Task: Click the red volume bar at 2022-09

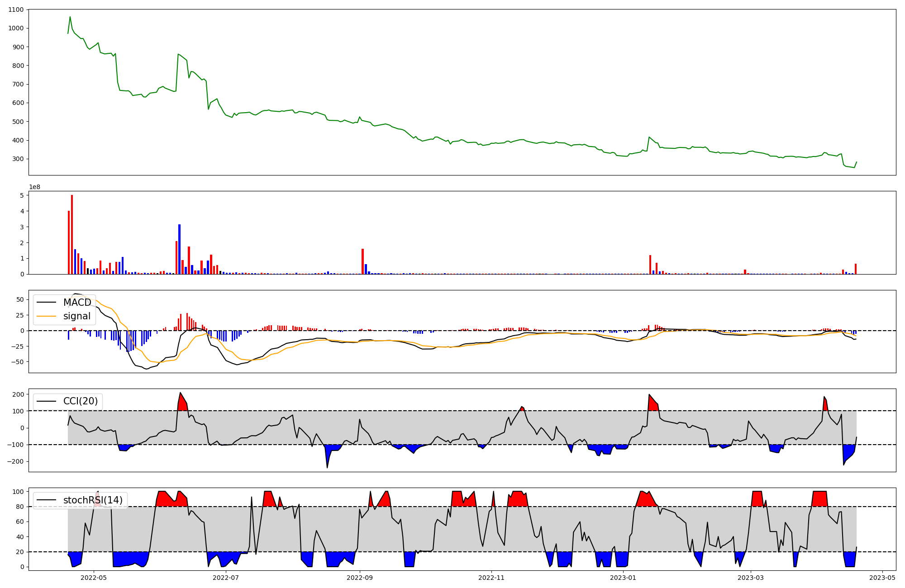Action: click(x=362, y=261)
